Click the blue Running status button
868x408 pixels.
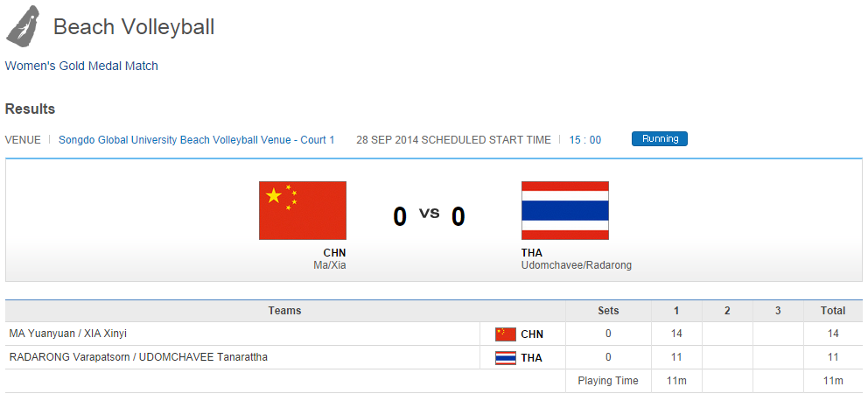(x=660, y=138)
